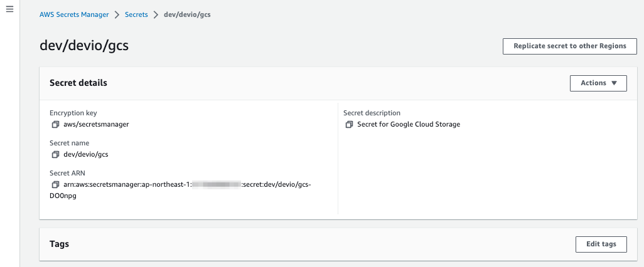Select the ARN text starting arn:aws:secretsmanager
644x267 pixels.
(187, 185)
